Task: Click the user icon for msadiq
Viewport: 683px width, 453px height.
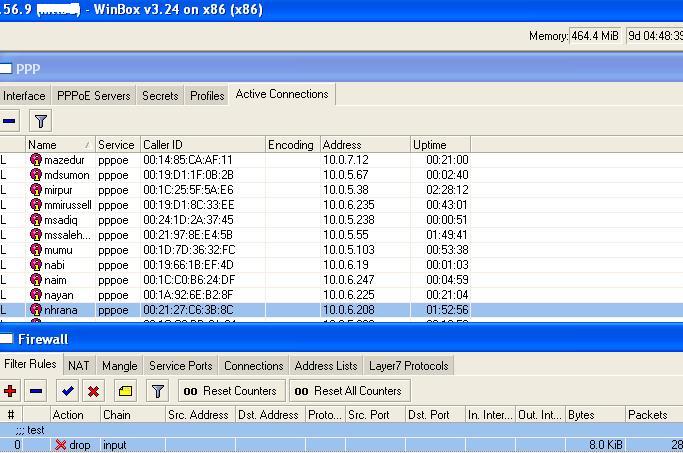Action: (36, 220)
